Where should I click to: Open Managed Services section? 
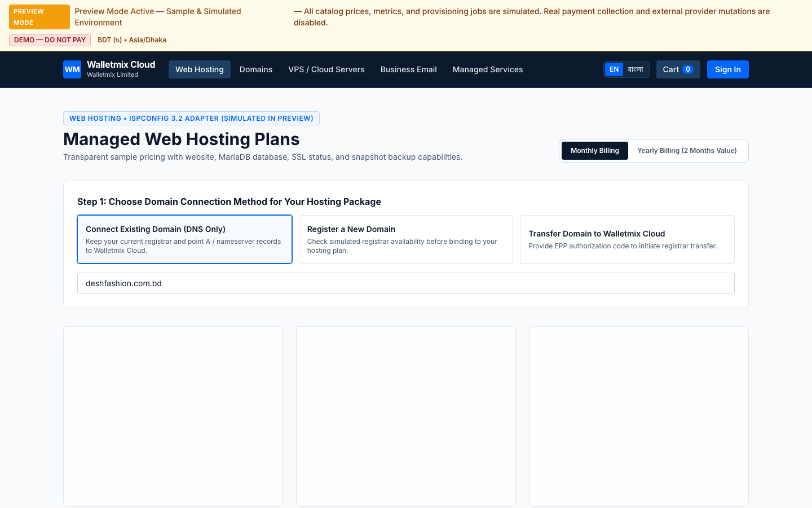click(488, 69)
